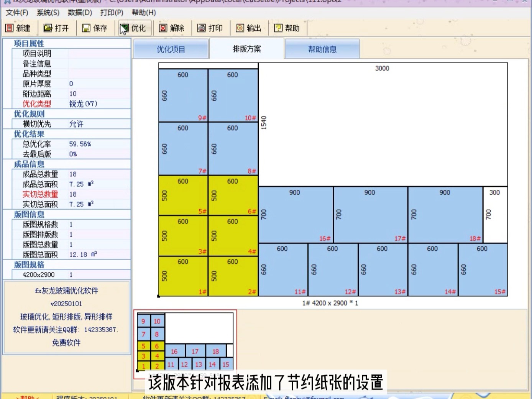Click the 解除 (Release) toolbar icon
Image resolution: width=532 pixels, height=399 pixels.
click(x=171, y=28)
